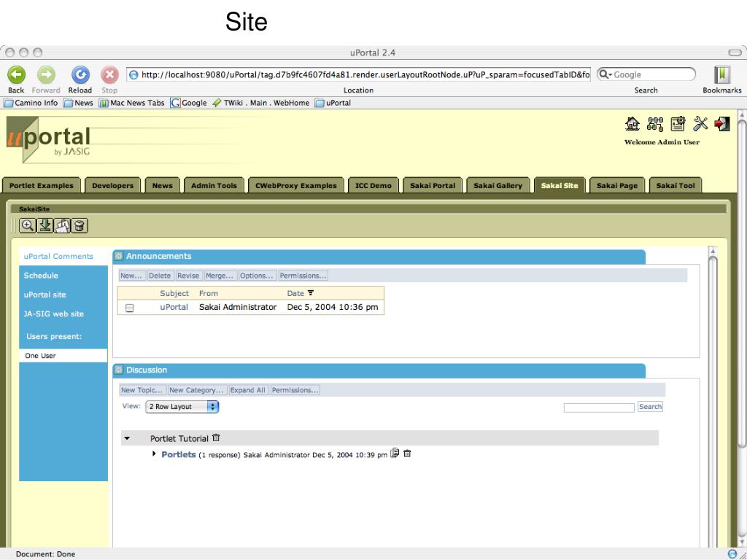
Task: Switch to the Sakai Tool tab
Action: click(x=676, y=186)
